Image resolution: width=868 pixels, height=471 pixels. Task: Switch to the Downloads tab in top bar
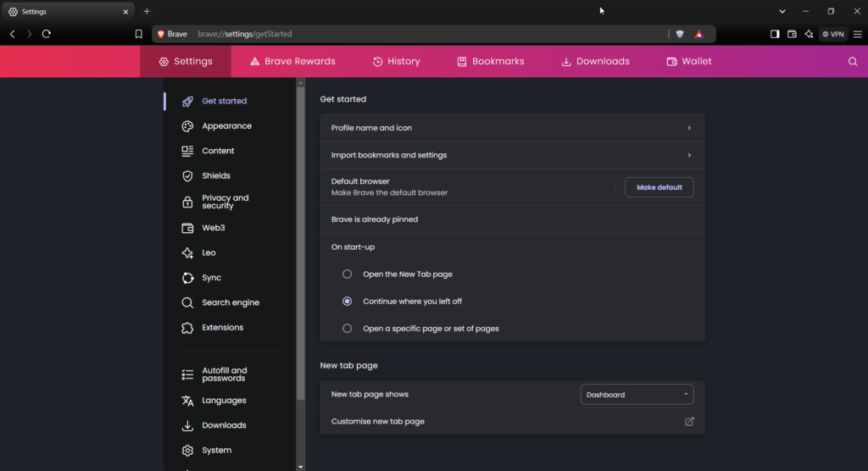(x=595, y=62)
